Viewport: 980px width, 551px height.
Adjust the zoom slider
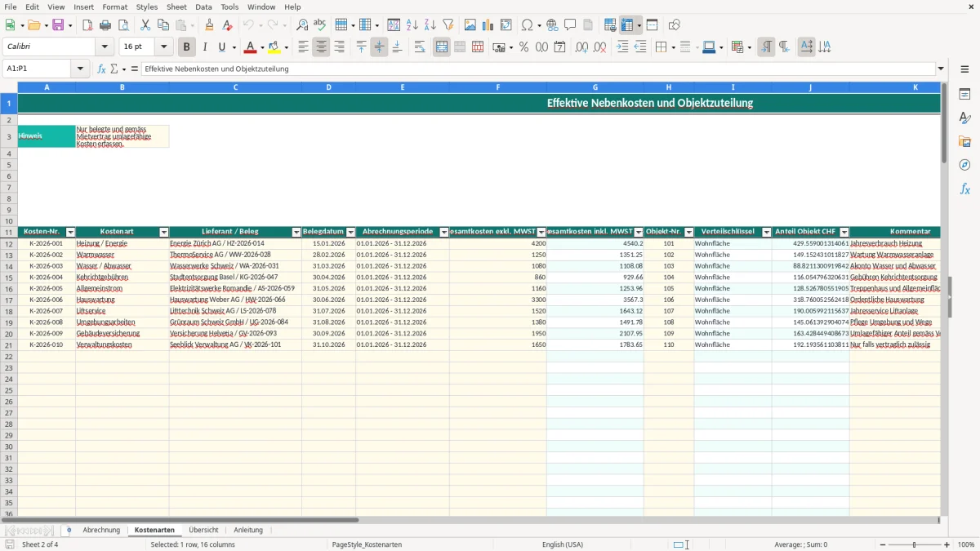click(915, 544)
